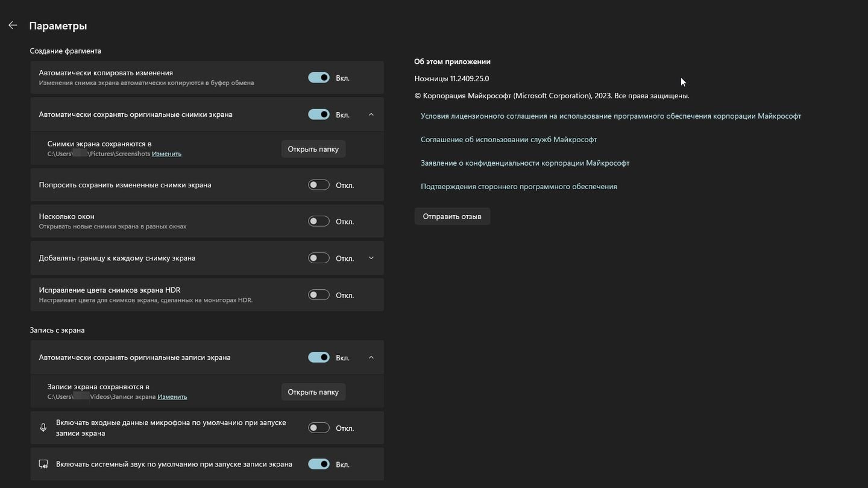Viewport: 868px width, 488px height.
Task: Turn off Автоматически сохранять оригинальные снимки экрана
Action: (x=319, y=114)
